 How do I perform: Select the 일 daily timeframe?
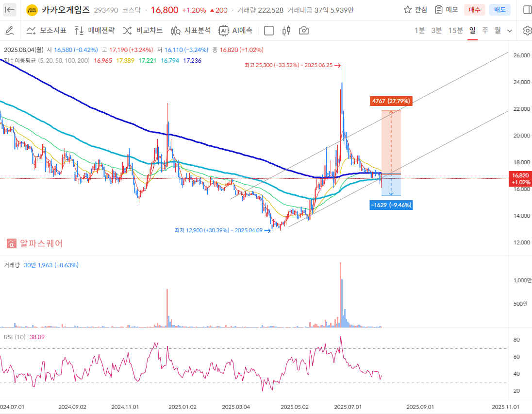coord(472,31)
